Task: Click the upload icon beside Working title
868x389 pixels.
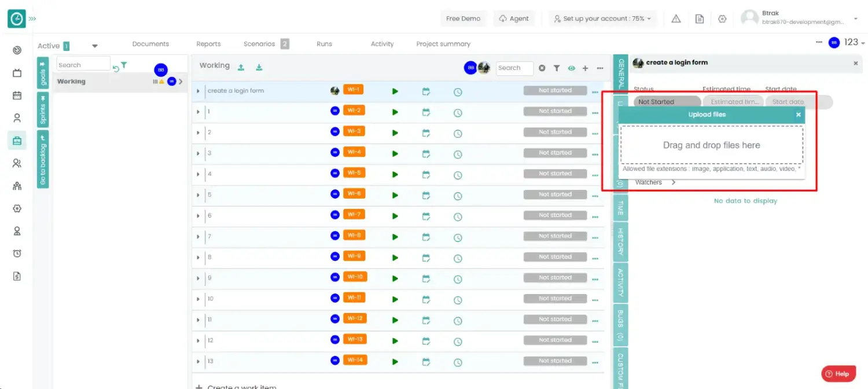Action: click(241, 67)
